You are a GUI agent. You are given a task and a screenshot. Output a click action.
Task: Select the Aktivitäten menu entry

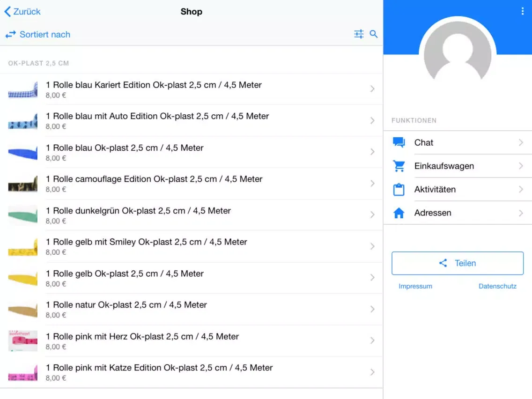tap(435, 190)
